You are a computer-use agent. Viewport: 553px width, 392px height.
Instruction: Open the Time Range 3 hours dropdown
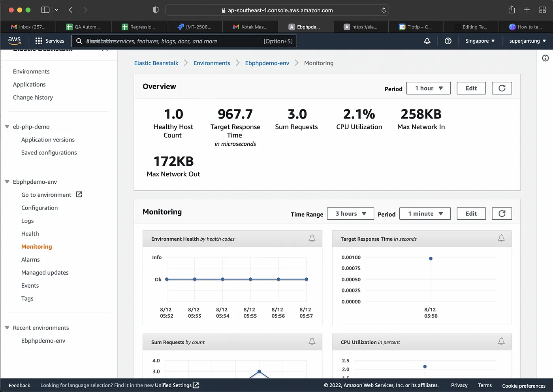point(351,213)
